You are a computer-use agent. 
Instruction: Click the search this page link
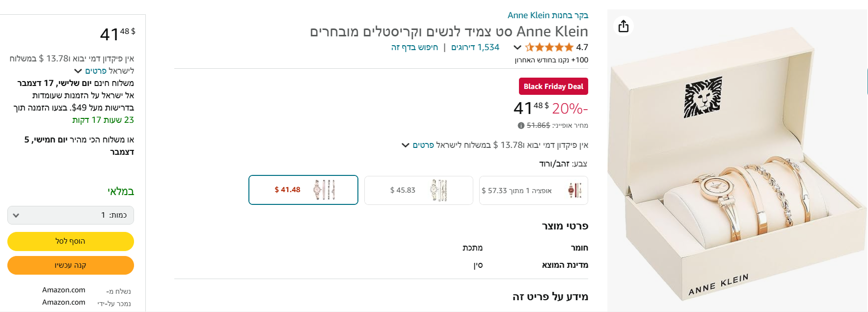click(414, 47)
